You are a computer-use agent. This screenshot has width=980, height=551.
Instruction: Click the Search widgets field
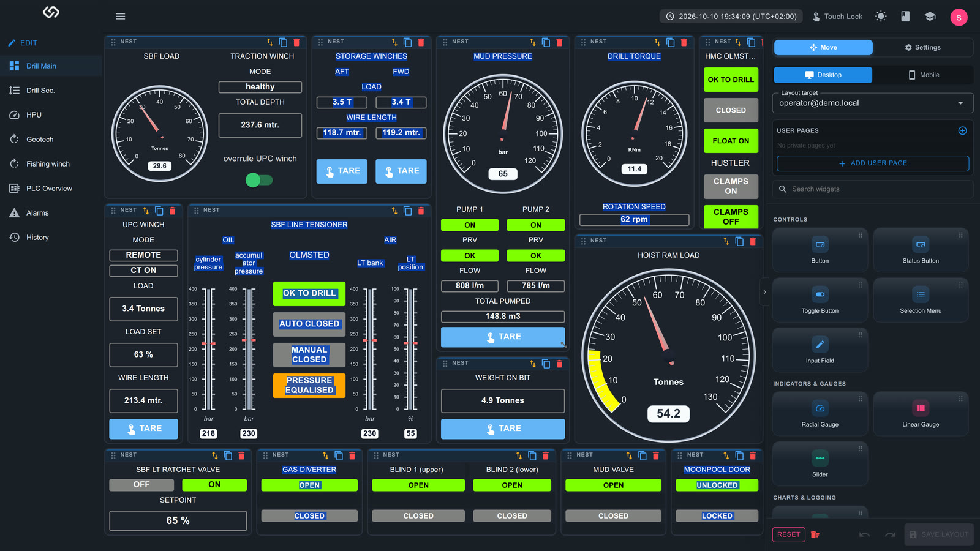[873, 189]
